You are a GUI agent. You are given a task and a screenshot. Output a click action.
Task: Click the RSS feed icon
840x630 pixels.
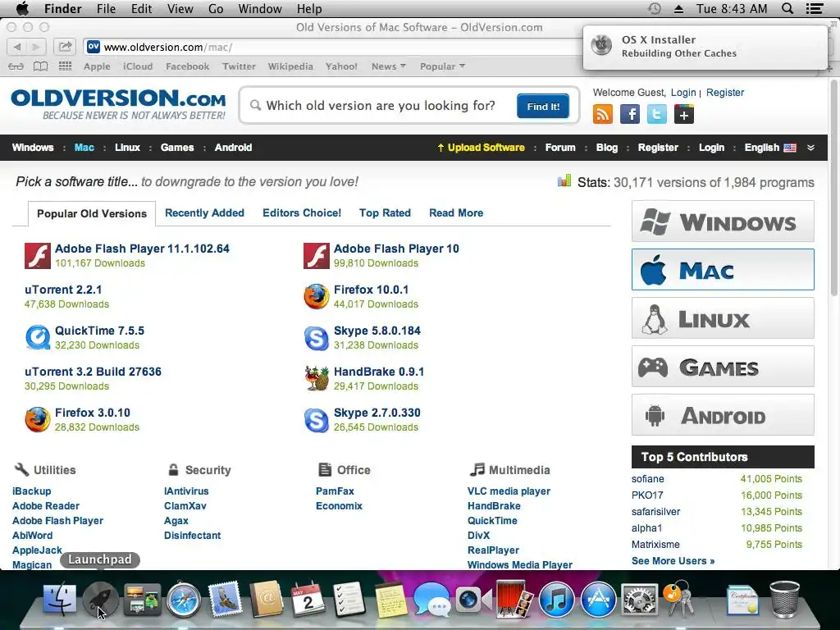click(x=603, y=114)
